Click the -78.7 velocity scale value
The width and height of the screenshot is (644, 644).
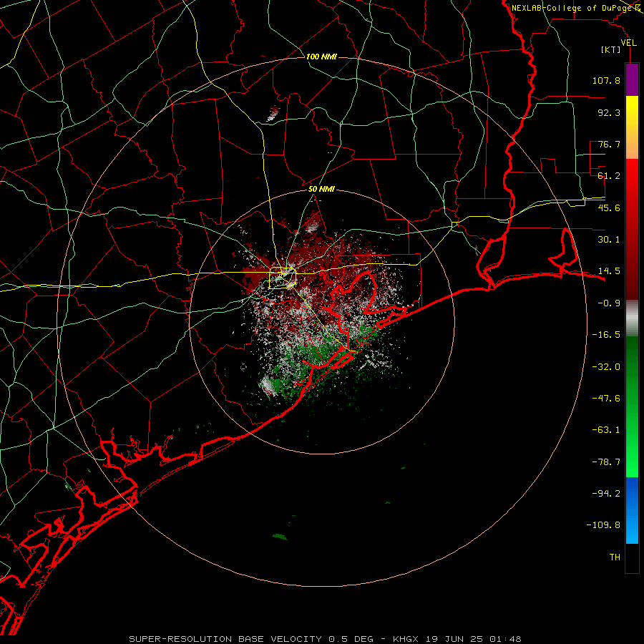[606, 462]
